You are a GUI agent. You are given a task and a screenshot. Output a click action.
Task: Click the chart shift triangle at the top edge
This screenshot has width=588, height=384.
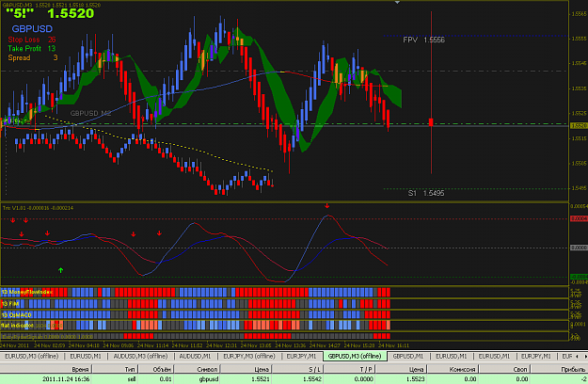pyautogui.click(x=398, y=2)
